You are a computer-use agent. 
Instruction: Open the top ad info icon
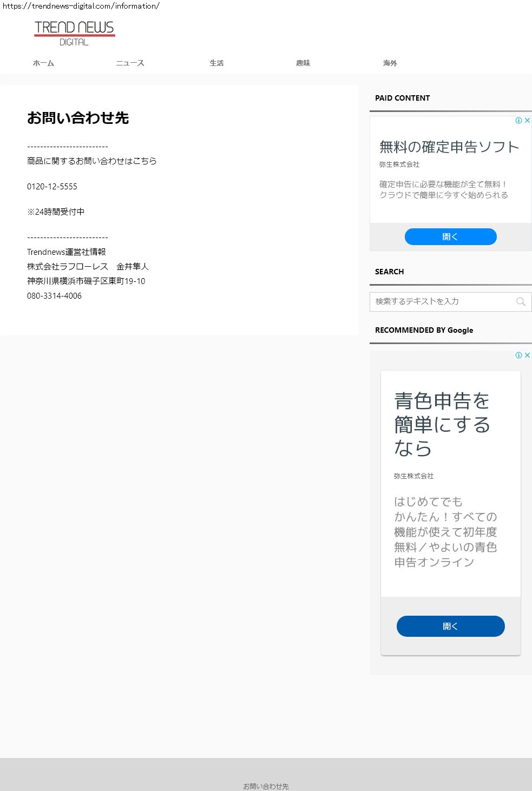click(x=518, y=120)
